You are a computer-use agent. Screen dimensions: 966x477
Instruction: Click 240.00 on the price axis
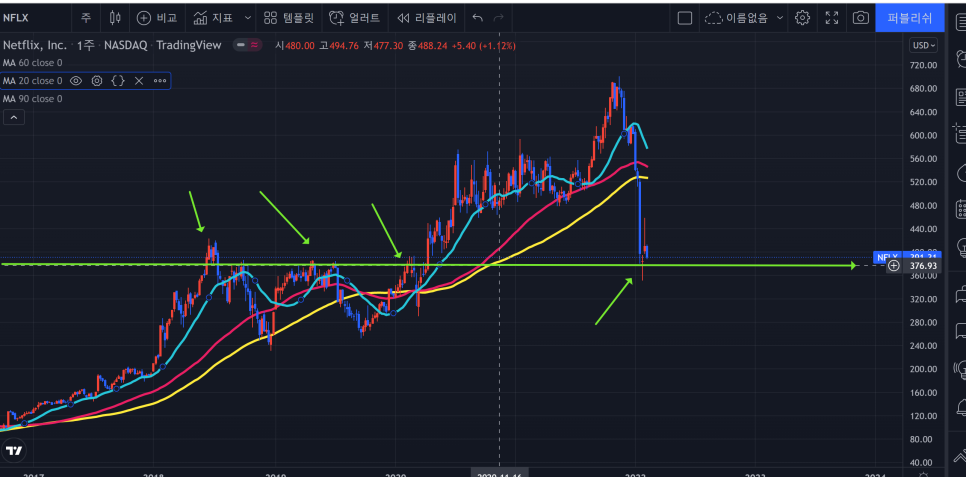tap(923, 346)
